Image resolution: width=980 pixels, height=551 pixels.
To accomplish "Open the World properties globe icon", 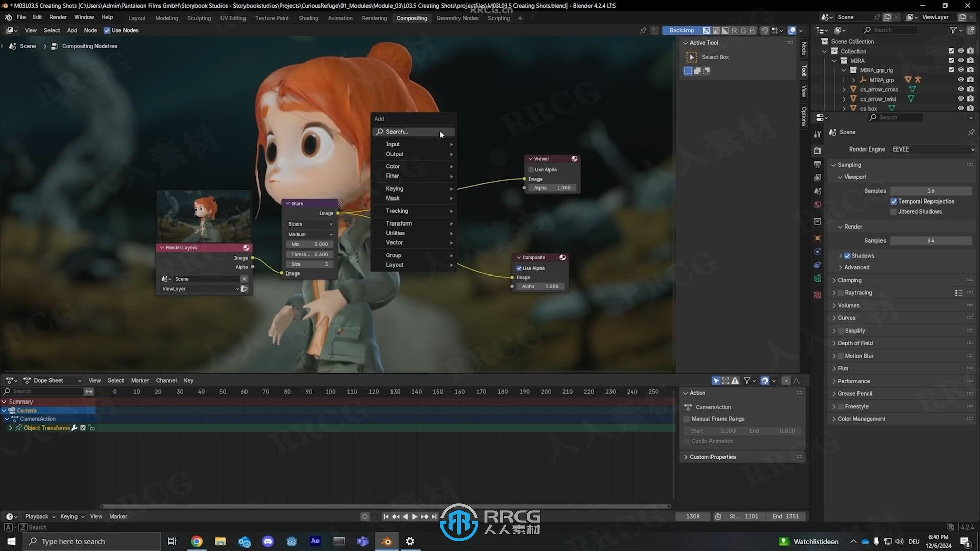I will click(x=817, y=205).
